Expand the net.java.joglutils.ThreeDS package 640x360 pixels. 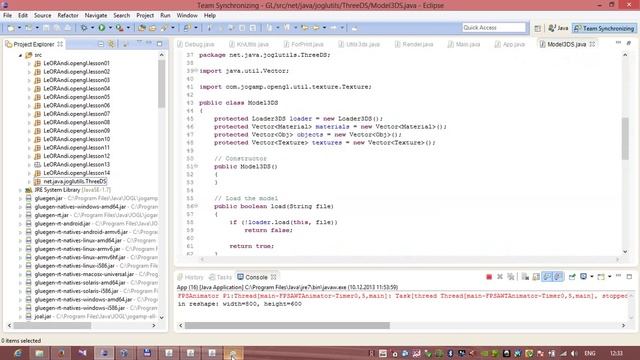tap(29, 182)
